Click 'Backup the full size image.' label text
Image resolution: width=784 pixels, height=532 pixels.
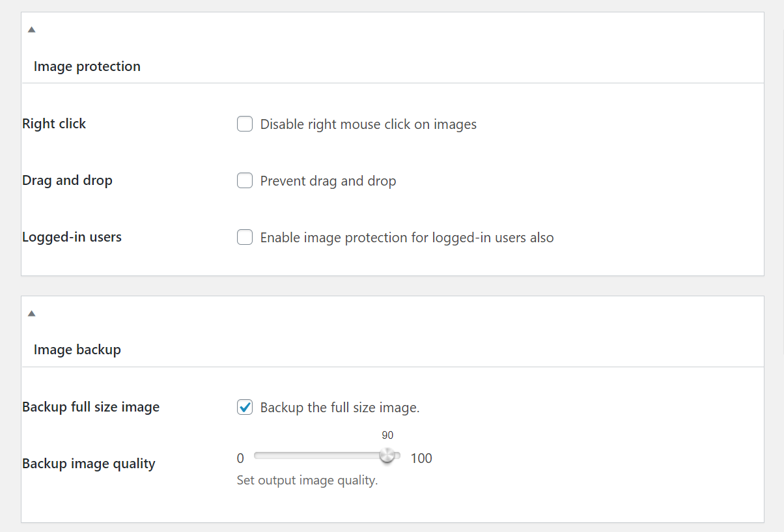tap(339, 408)
